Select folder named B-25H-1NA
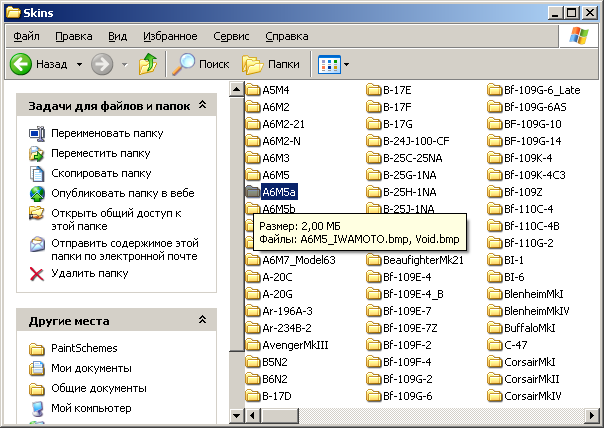The image size is (604, 428). [409, 192]
